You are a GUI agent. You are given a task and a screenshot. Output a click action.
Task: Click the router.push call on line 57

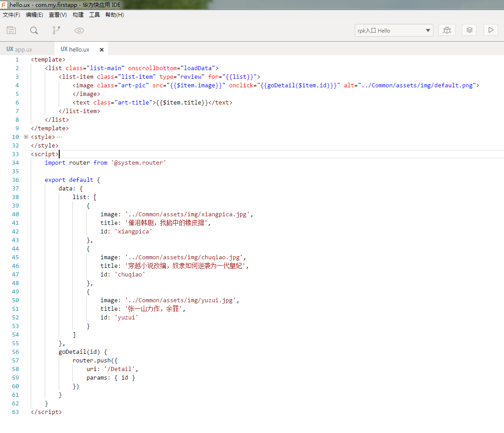click(x=95, y=360)
